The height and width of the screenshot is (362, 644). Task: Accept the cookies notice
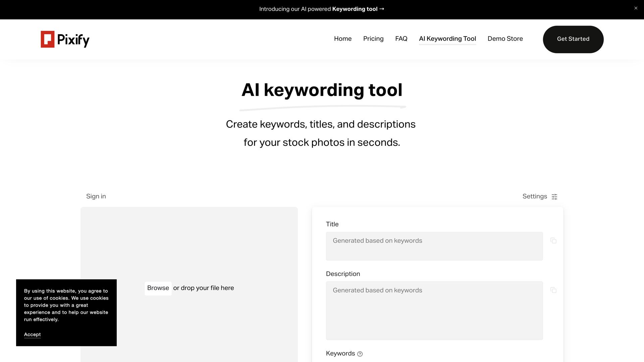[32, 335]
